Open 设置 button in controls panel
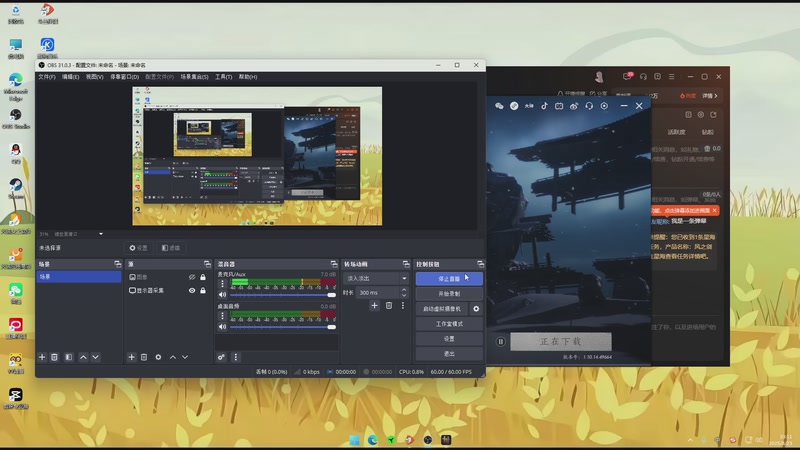The image size is (800, 450). pyautogui.click(x=449, y=339)
